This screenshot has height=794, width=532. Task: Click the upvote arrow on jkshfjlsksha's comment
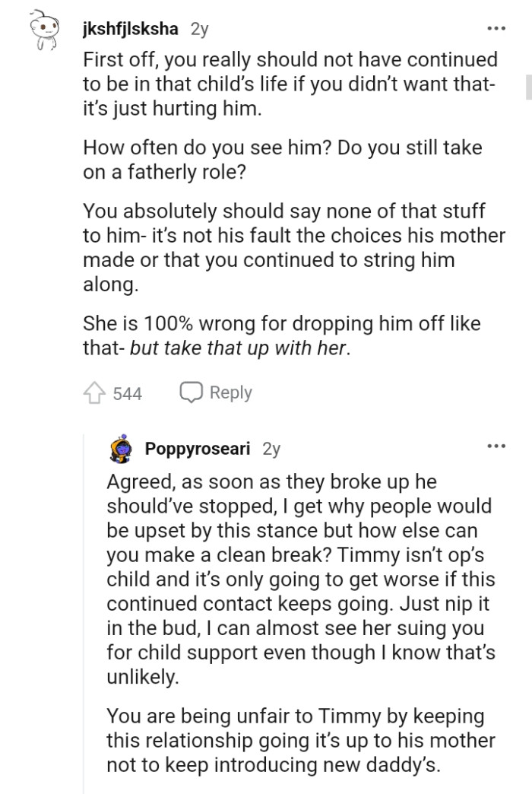[x=93, y=392]
